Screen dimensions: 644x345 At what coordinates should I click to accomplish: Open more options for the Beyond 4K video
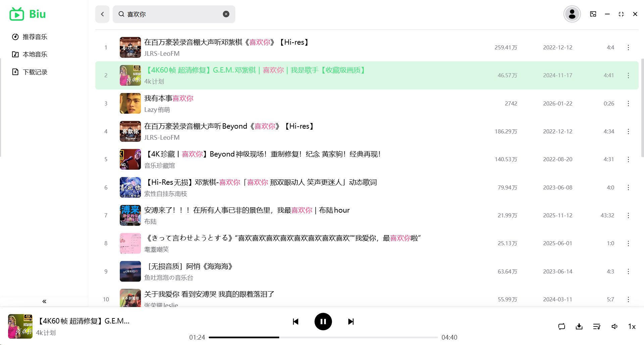pyautogui.click(x=628, y=159)
